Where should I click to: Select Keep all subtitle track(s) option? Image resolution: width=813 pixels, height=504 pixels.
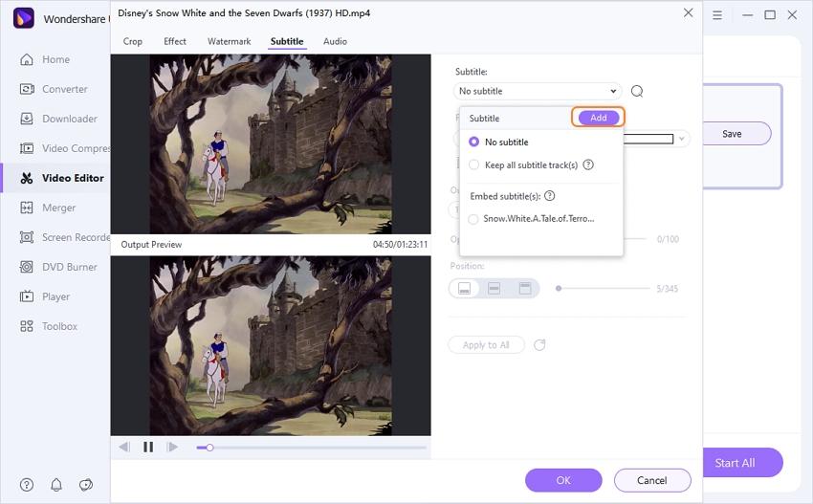[474, 164]
